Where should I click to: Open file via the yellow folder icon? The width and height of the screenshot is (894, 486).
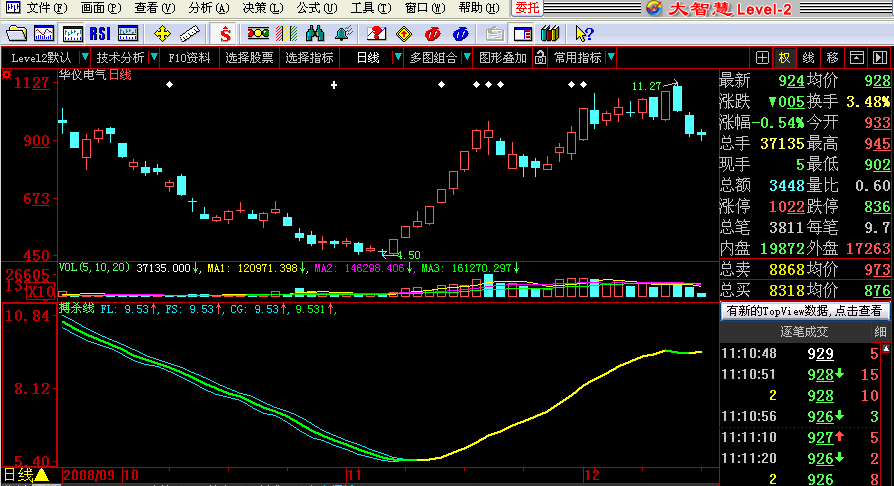click(x=16, y=34)
